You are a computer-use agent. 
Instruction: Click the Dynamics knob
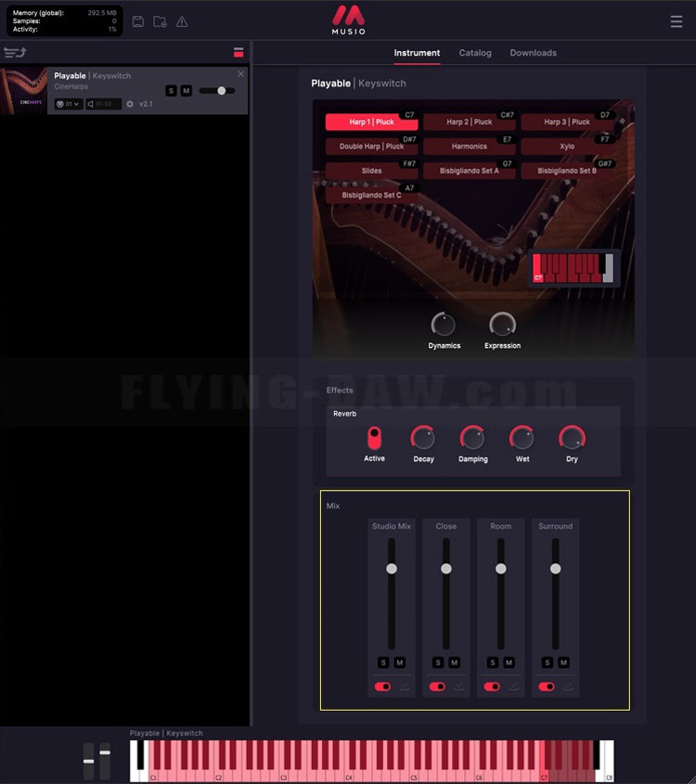[x=444, y=325]
